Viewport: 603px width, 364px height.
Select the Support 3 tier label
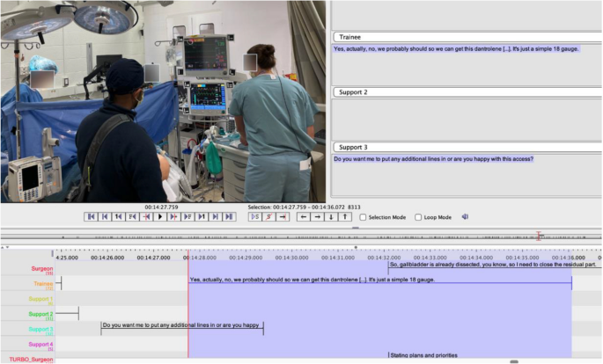click(40, 329)
